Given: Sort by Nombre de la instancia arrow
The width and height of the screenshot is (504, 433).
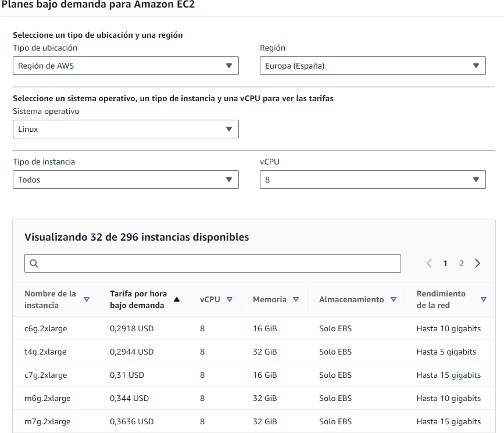Looking at the screenshot, I should click(x=87, y=299).
